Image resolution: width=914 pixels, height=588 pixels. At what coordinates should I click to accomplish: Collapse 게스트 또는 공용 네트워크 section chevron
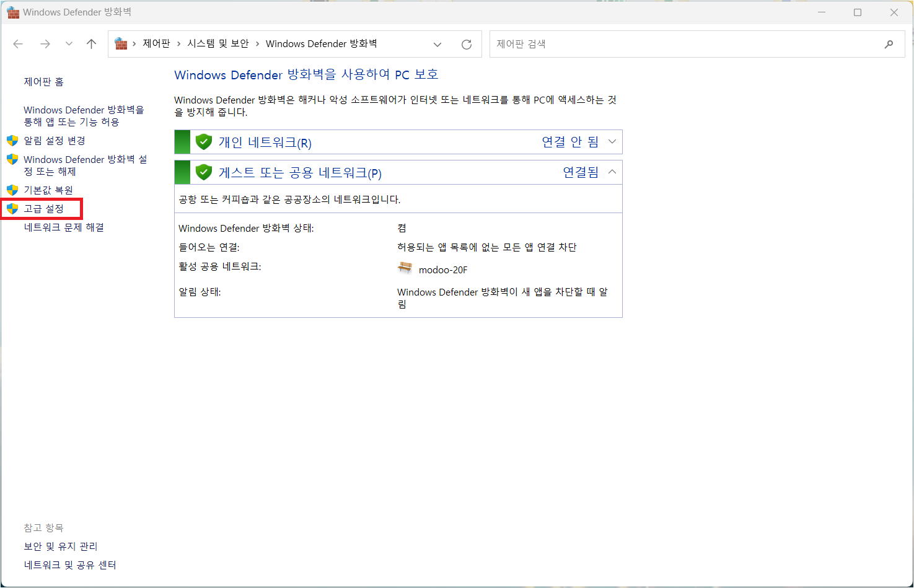pos(612,172)
